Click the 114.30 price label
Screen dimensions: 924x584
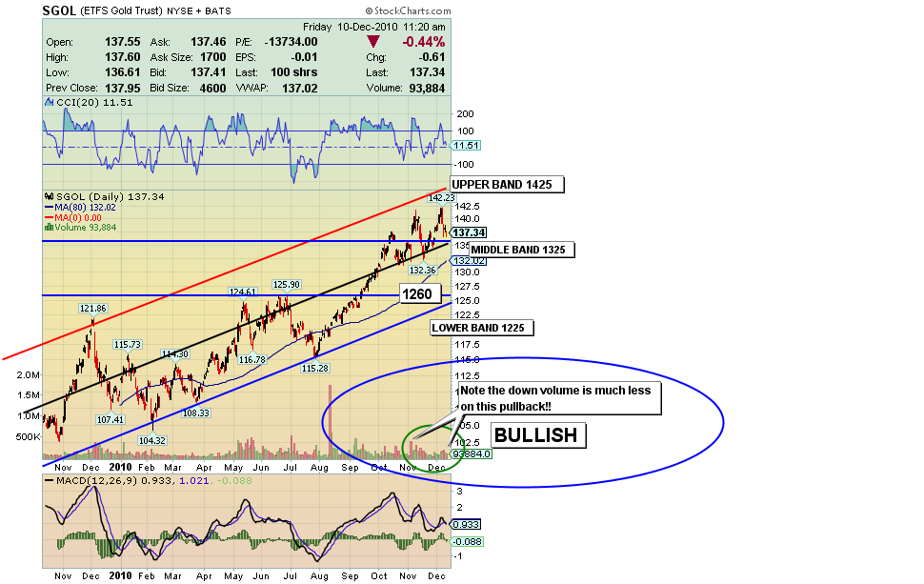click(x=175, y=354)
